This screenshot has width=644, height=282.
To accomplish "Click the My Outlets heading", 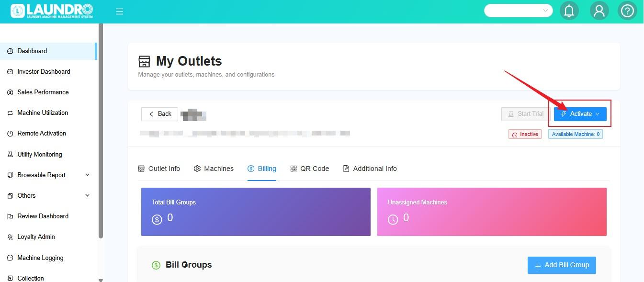I will click(x=189, y=61).
